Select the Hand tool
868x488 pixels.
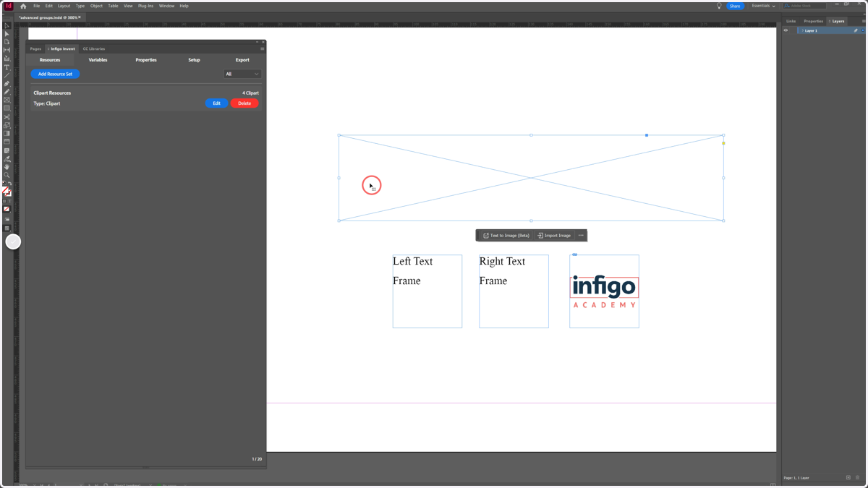pos(7,167)
